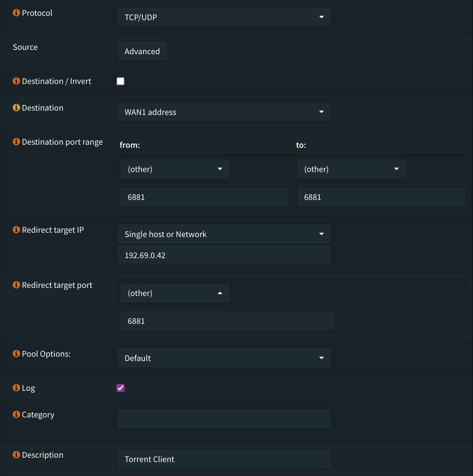Collapse the expanded Redirect target port dropdown
473x476 pixels.
(x=175, y=293)
